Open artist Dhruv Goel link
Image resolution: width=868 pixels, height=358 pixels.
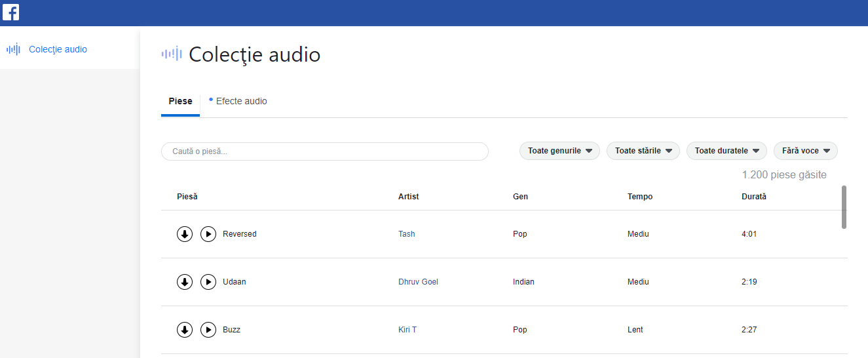[x=418, y=282]
